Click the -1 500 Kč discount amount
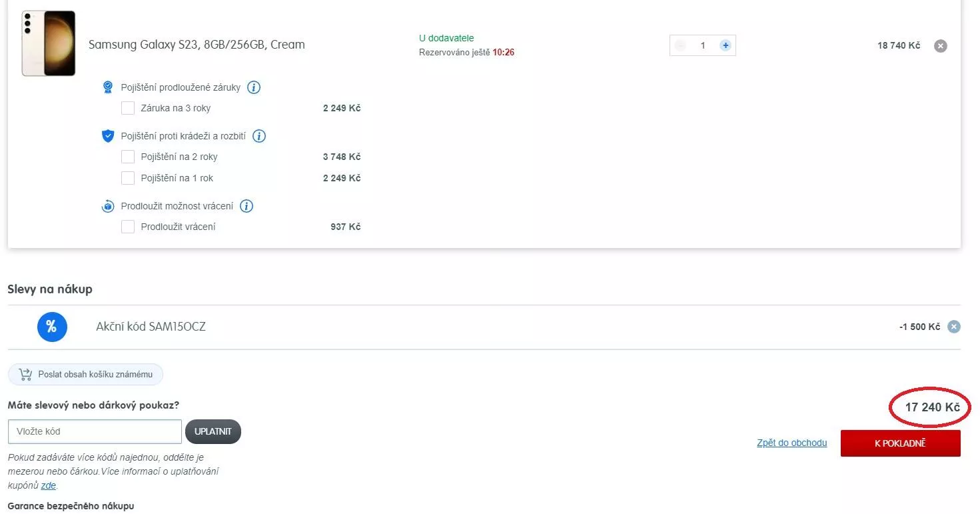 pos(919,327)
